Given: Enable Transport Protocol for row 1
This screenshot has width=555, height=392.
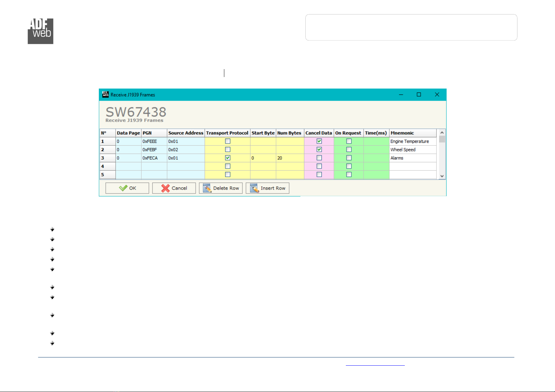Looking at the screenshot, I should tap(228, 141).
